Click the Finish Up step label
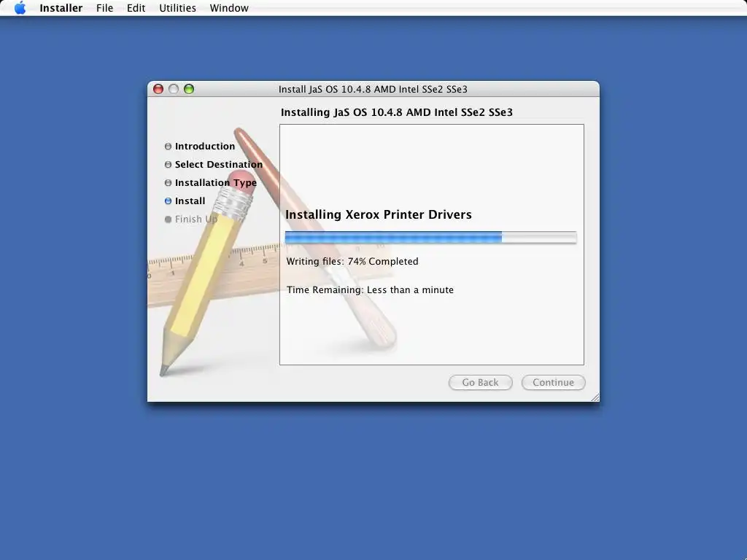This screenshot has height=560, width=747. (196, 219)
